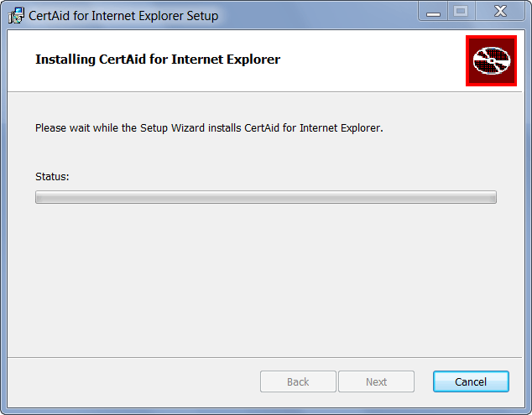532x415 pixels.
Task: Click the empty gray area below the progress bar
Action: 265,277
